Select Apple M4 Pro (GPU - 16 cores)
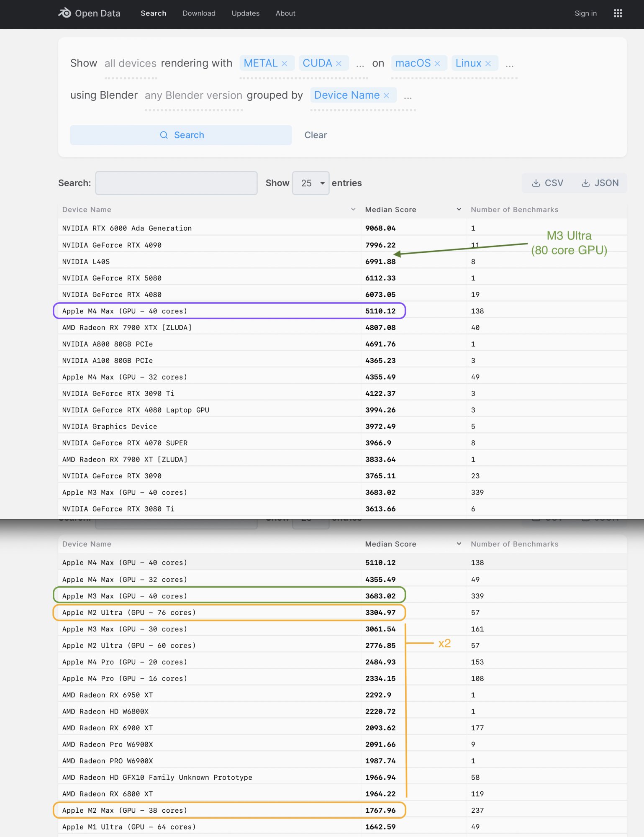644x837 pixels. [125, 678]
